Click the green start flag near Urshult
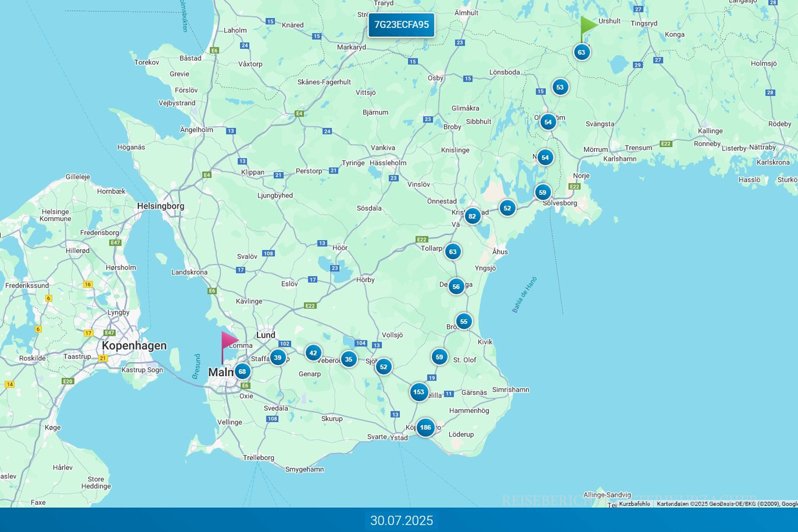This screenshot has width=798, height=532. (588, 26)
